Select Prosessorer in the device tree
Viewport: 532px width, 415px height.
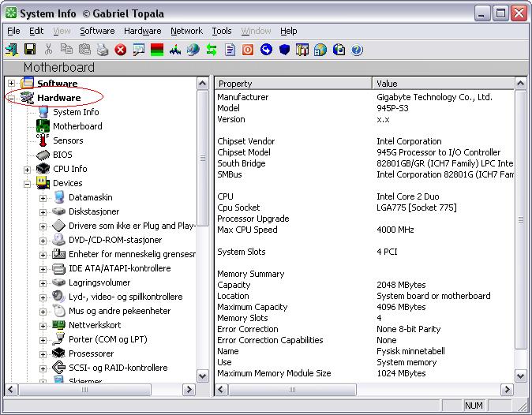pos(91,353)
